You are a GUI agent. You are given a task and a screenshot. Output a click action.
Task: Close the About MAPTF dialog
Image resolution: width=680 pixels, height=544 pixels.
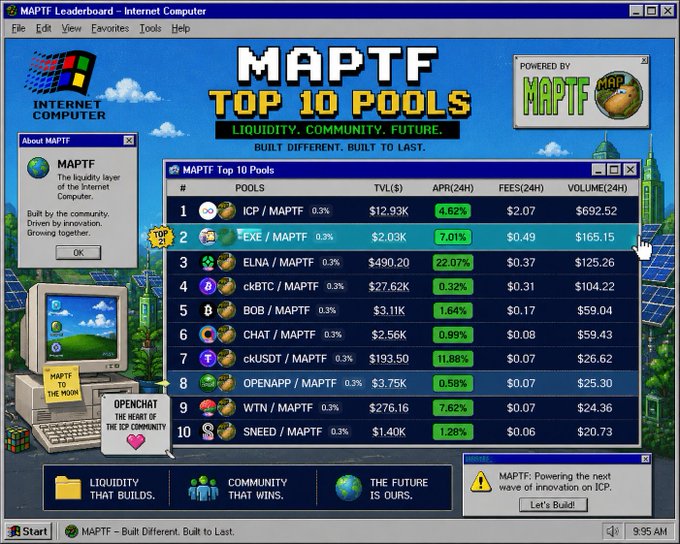click(x=129, y=141)
